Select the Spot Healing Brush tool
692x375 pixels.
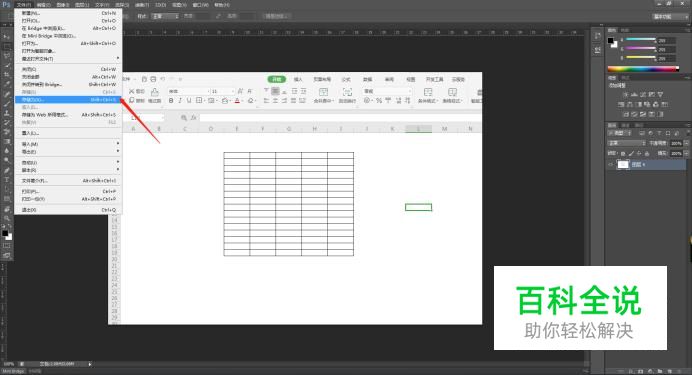[6, 94]
